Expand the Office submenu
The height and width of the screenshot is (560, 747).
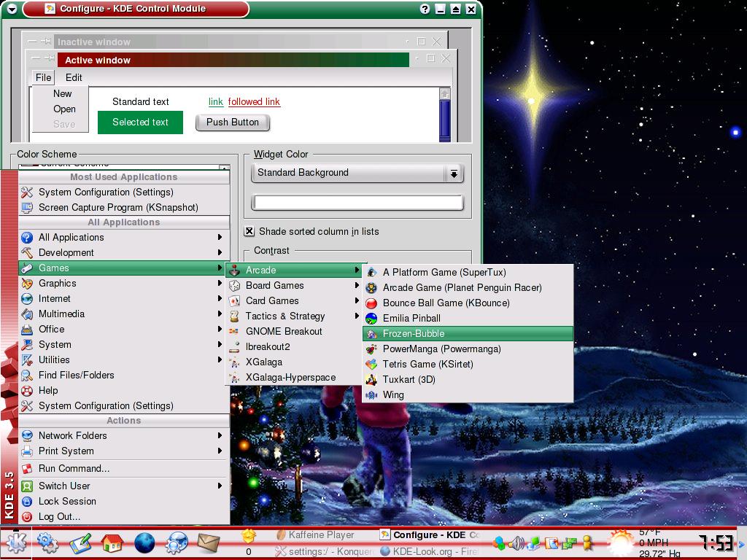123,329
